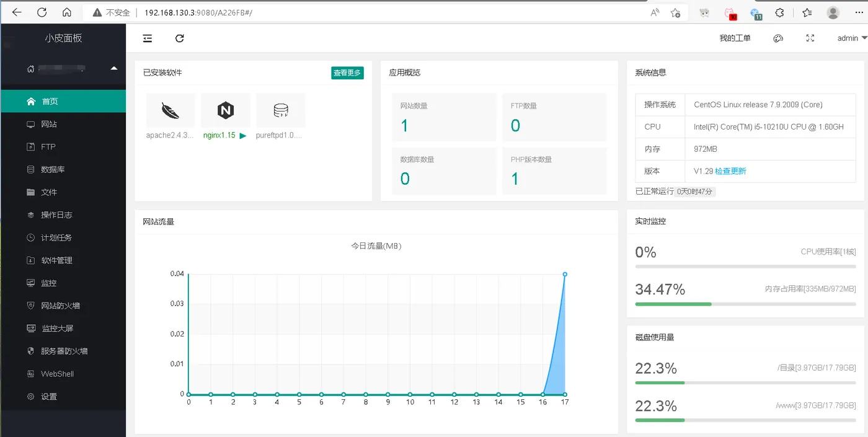Click the CPU使用率 progress bar

pos(745,267)
